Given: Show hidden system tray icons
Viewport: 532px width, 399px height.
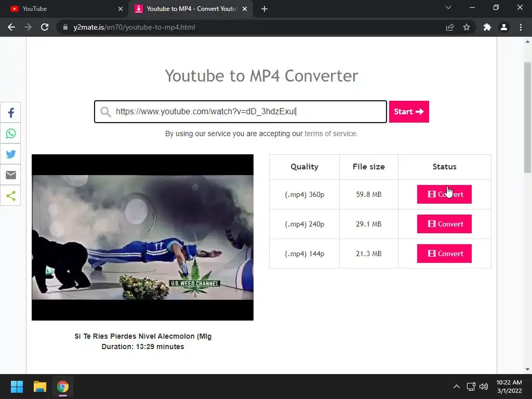Looking at the screenshot, I should [x=457, y=387].
